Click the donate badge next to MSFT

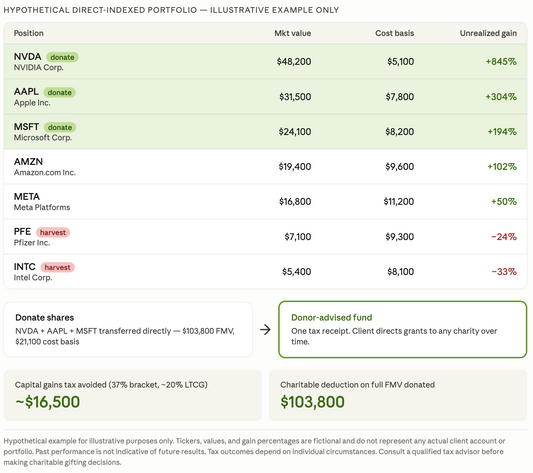60,128
